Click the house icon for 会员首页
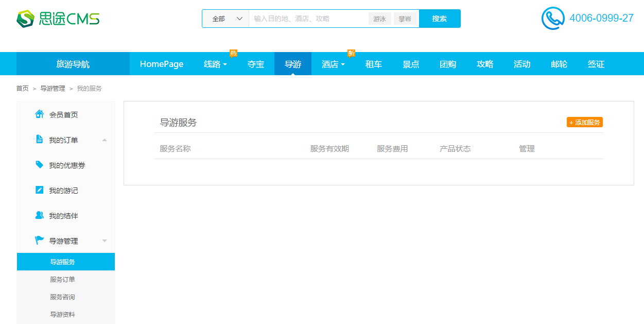The width and height of the screenshot is (644, 324). click(x=39, y=114)
